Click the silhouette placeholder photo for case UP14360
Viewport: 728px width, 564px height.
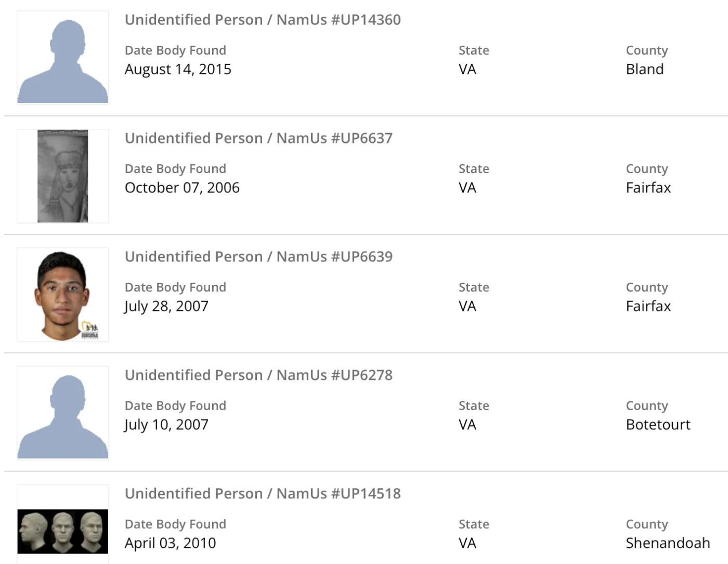point(63,58)
